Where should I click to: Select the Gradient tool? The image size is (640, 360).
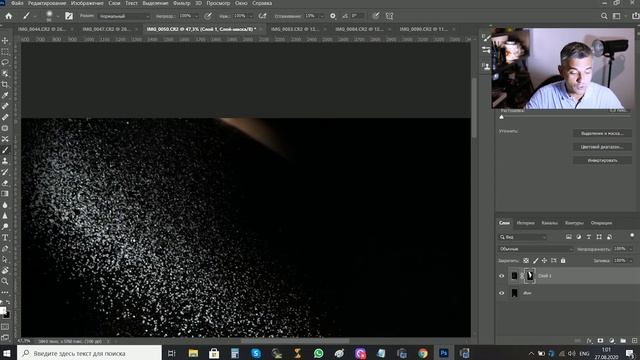tap(5, 194)
